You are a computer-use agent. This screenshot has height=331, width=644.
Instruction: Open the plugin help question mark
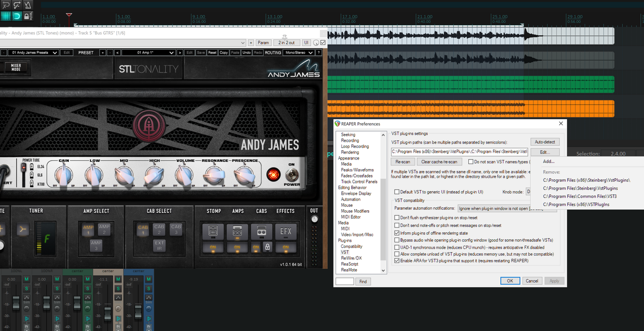318,52
